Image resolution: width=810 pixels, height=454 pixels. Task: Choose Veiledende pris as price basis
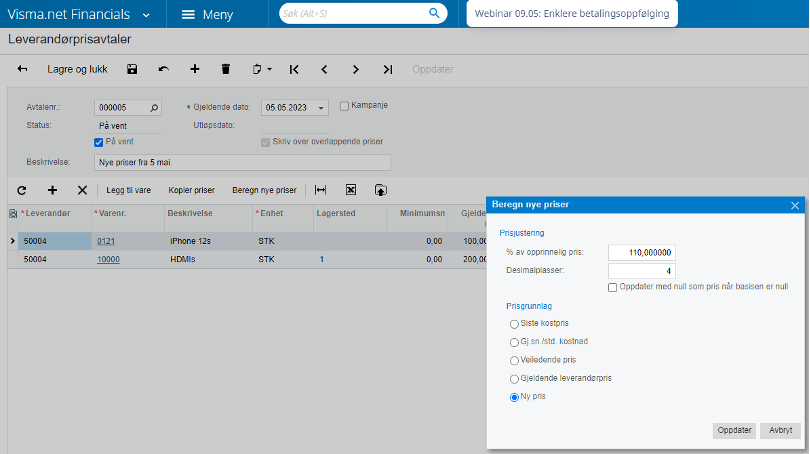(514, 360)
